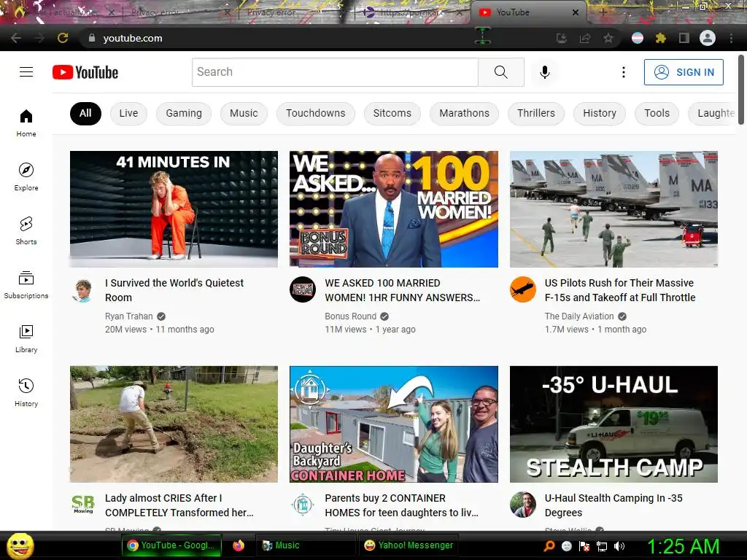Viewport: 747px width, 560px height.
Task: Select the Touchdowns filter chip
Action: (x=315, y=113)
